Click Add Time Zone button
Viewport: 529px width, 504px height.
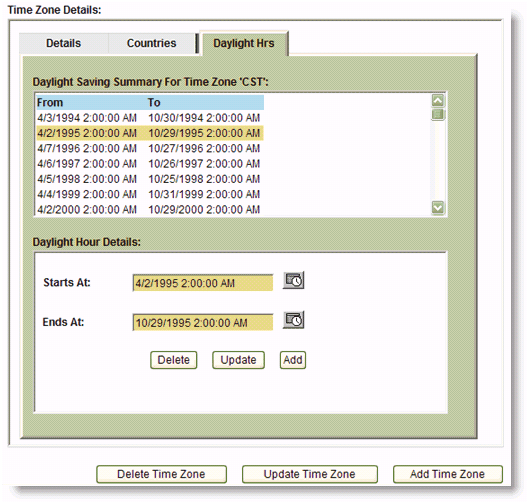pos(448,474)
